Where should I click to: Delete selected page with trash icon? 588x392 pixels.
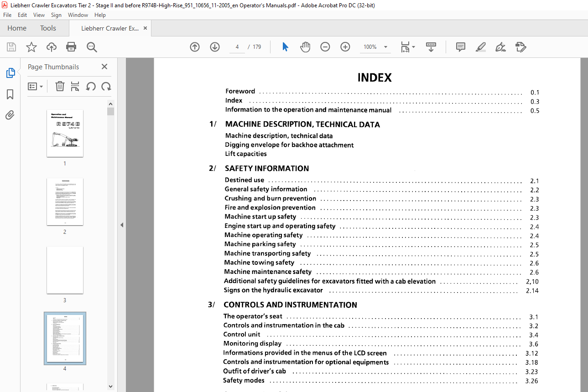(x=60, y=86)
